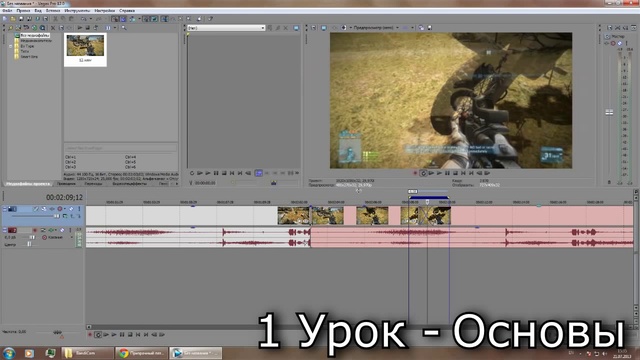Click Copy Snapshot to Clipboard icon

pyautogui.click(x=421, y=28)
